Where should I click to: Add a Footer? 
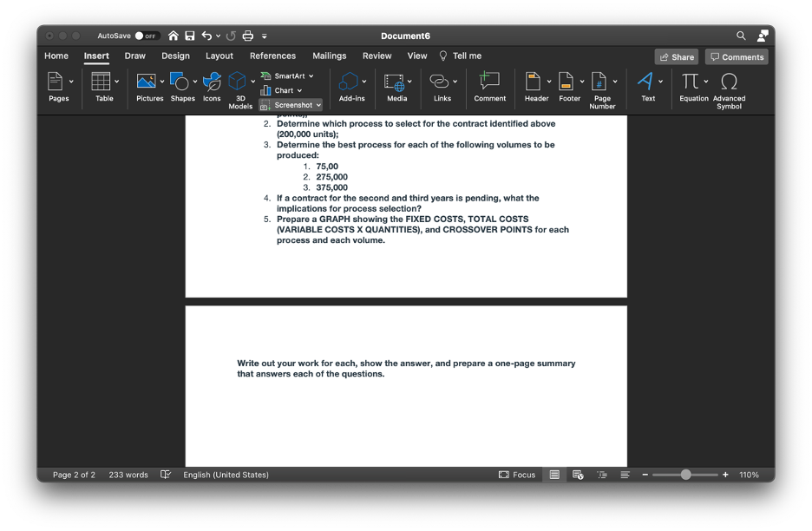(566, 82)
